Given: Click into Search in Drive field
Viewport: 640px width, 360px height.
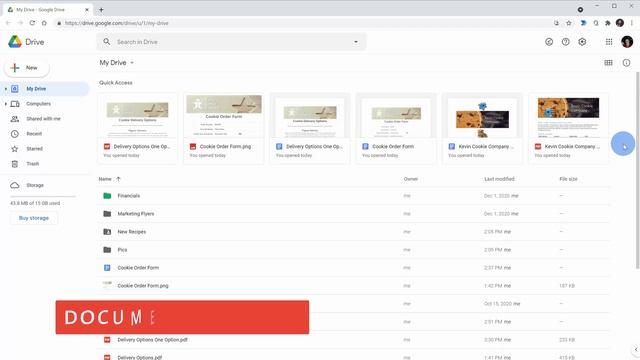Looking at the screenshot, I should (x=231, y=42).
